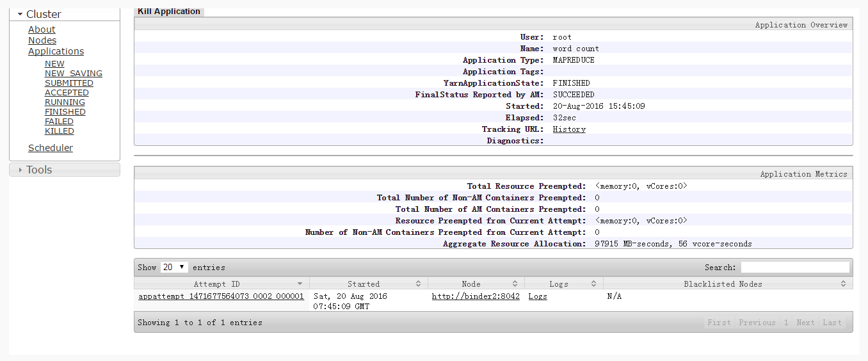Click the '20-Aug-2016 15:45:09' started value
868x361 pixels.
click(x=599, y=106)
